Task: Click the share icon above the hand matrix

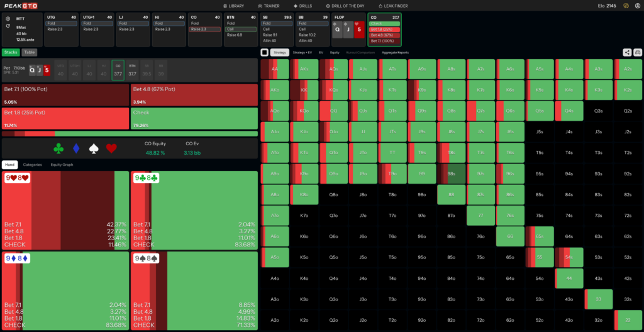Action: click(x=627, y=52)
